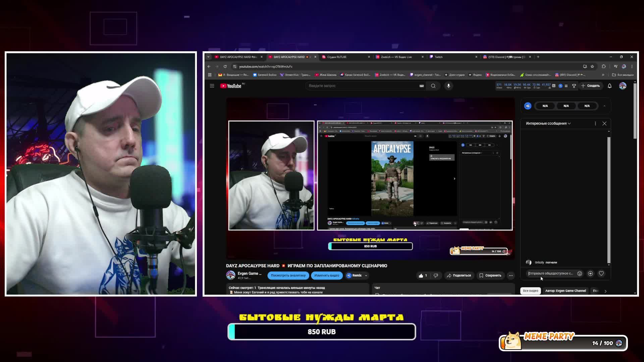Click the trophy icon in vidIQ bar
644x362 pixels.
pyautogui.click(x=574, y=86)
